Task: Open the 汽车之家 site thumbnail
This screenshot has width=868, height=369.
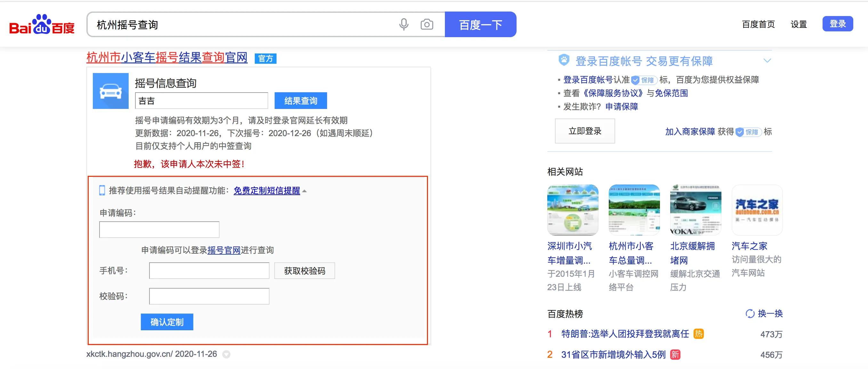Action: point(757,210)
